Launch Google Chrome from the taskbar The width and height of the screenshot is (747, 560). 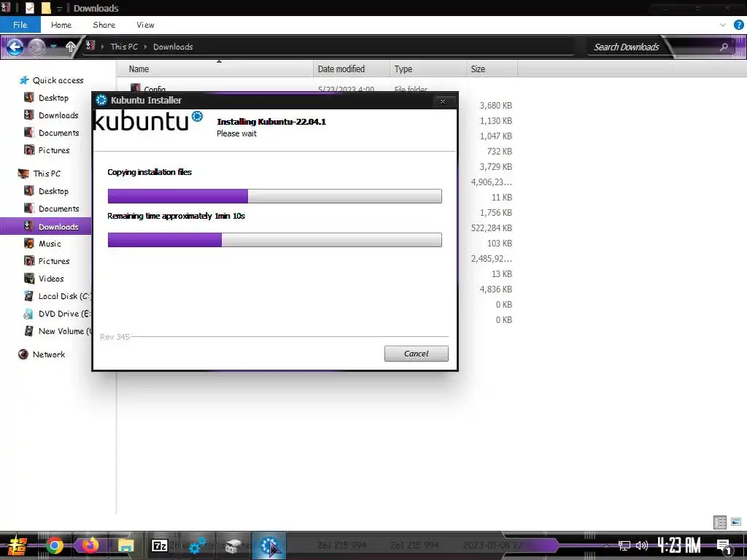pos(54,545)
